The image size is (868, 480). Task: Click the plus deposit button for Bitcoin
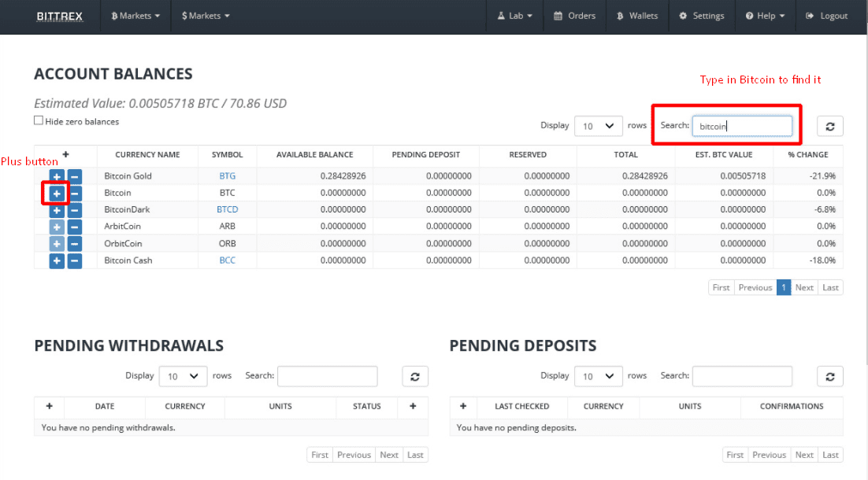click(x=57, y=194)
